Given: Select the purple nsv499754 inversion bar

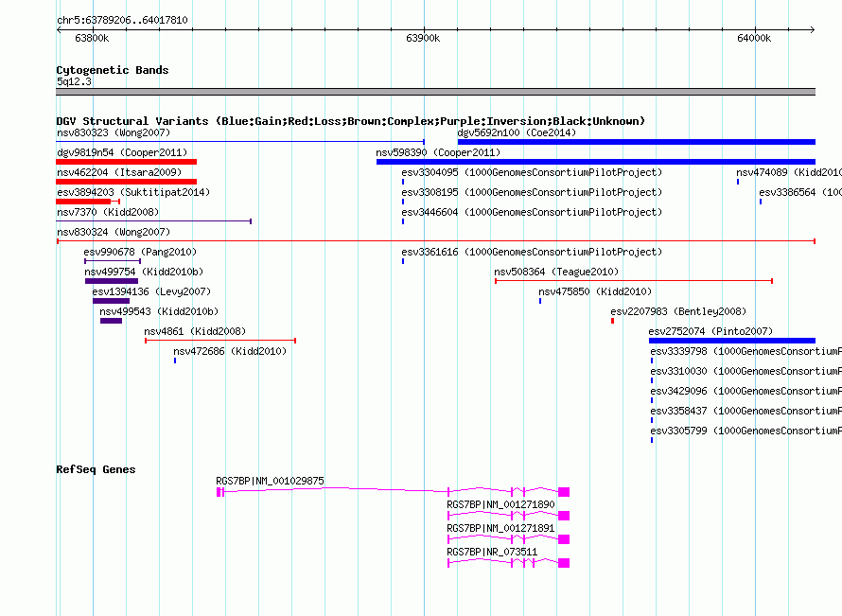Looking at the screenshot, I should coord(112,281).
